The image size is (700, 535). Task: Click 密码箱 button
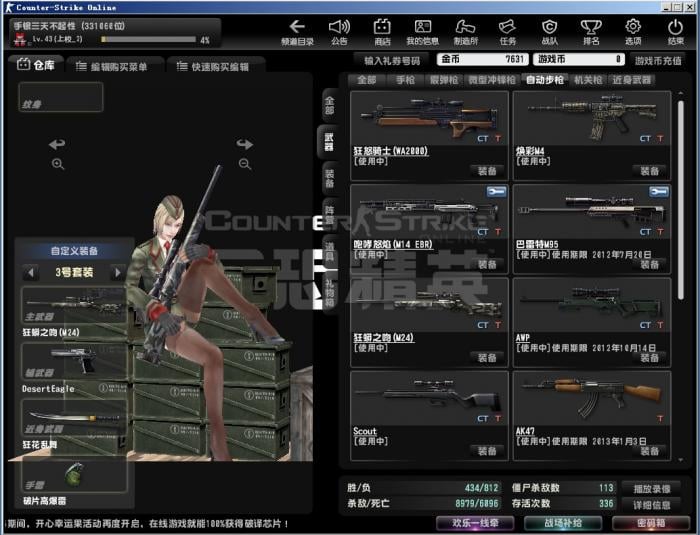(x=650, y=523)
